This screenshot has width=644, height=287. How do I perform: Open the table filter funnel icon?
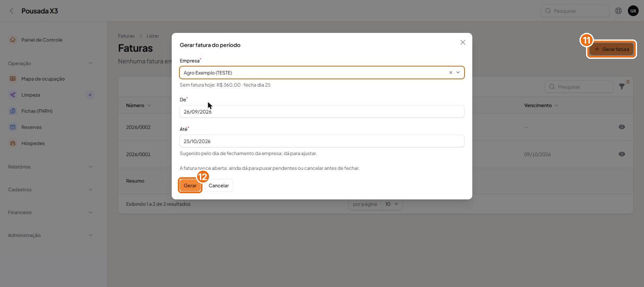(622, 86)
